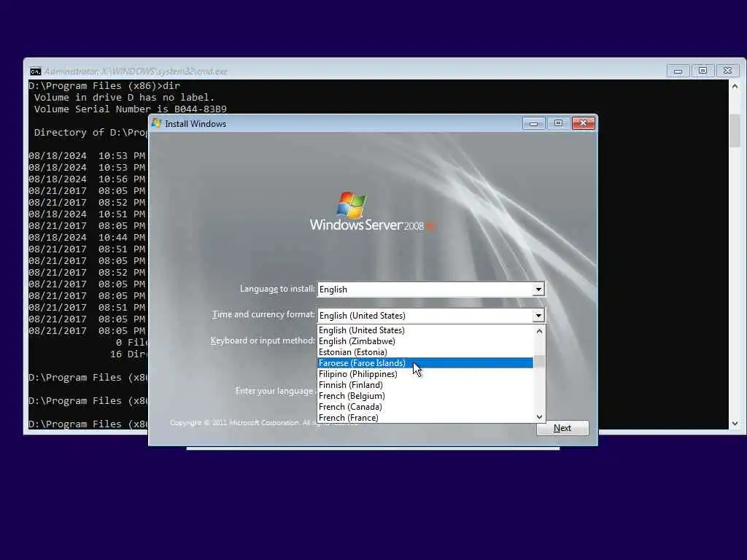Open the Language to install dropdown
747x560 pixels.
point(538,289)
